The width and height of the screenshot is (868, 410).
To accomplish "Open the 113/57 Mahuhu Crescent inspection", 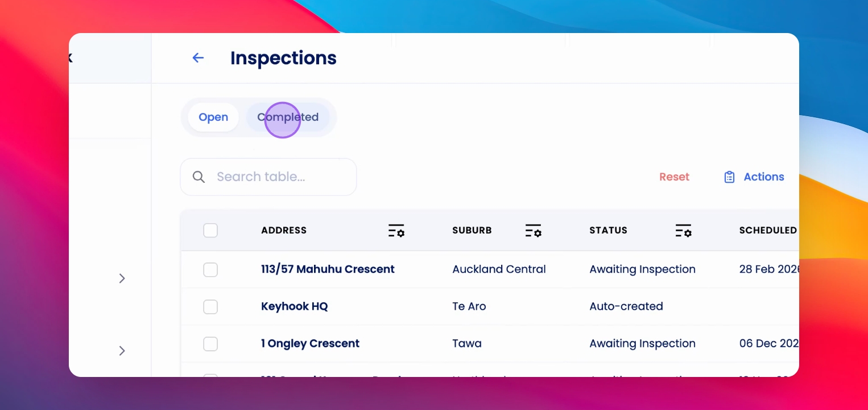I will pos(328,269).
